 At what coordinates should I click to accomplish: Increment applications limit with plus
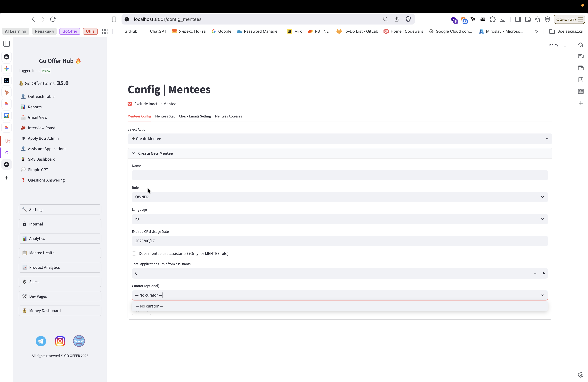pyautogui.click(x=544, y=273)
